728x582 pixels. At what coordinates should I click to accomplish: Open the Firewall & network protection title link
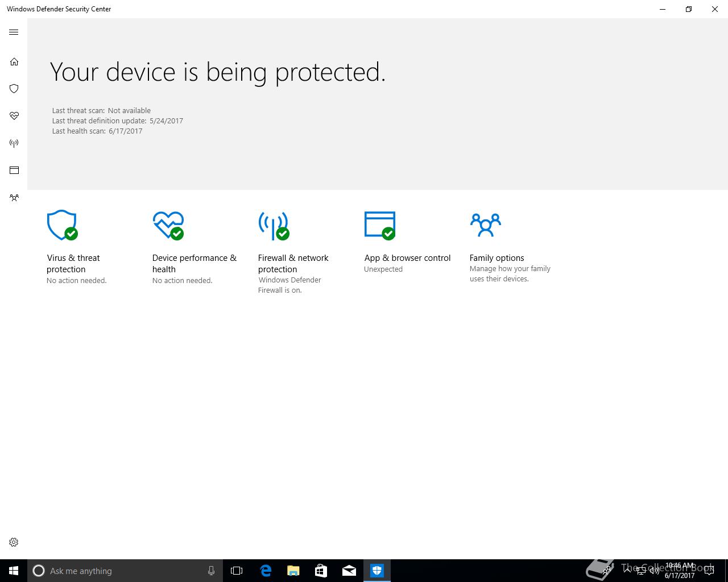(293, 264)
